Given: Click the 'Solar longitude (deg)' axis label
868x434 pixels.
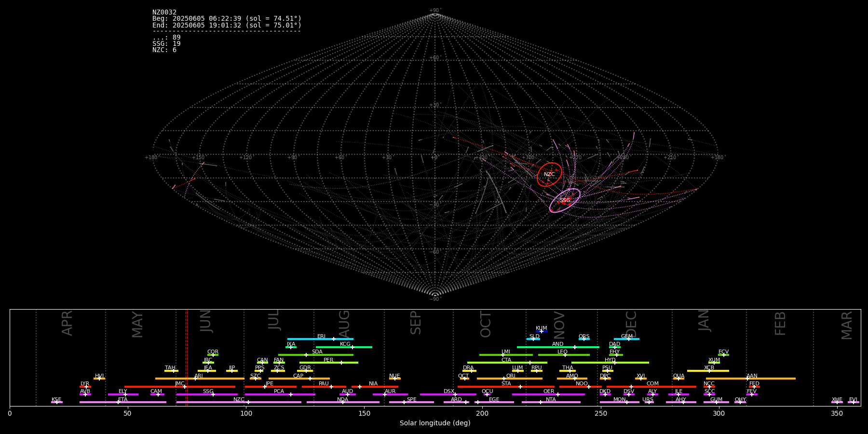Looking at the screenshot, I should [435, 423].
